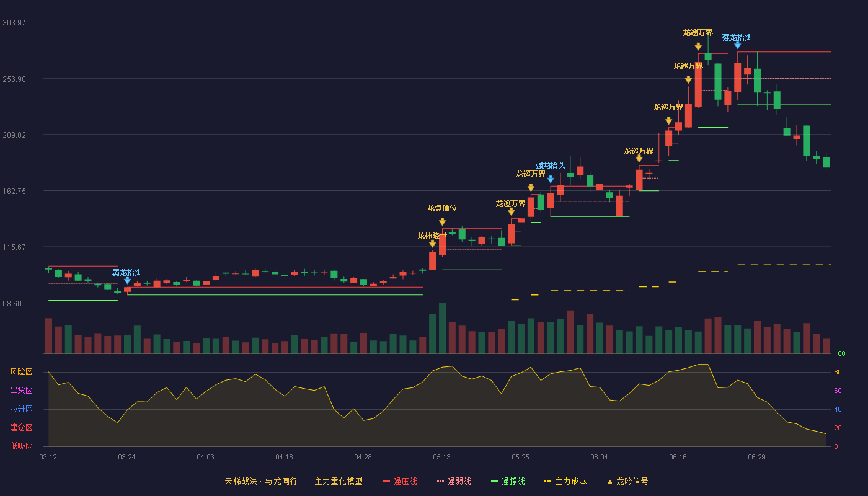Toggle the 主力成本 dashed-line legend entry

pyautogui.click(x=565, y=481)
